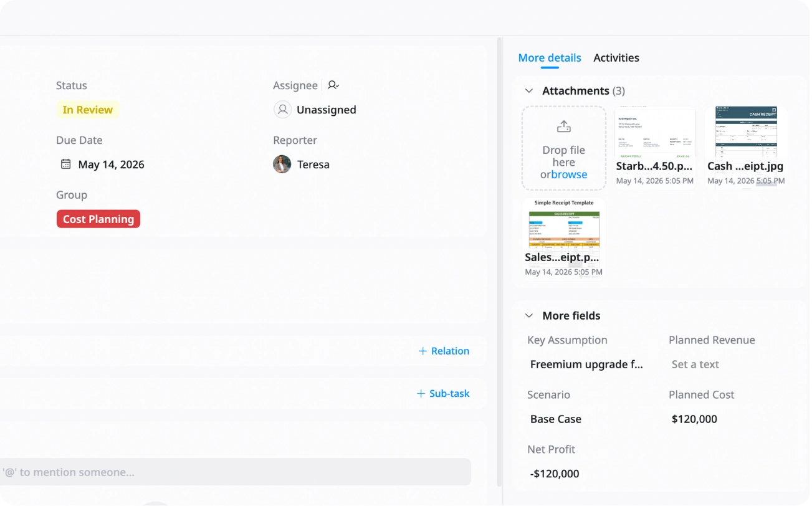Collapse the Attachments section chevron
Viewport: 812px width, 506px height.
pos(529,91)
